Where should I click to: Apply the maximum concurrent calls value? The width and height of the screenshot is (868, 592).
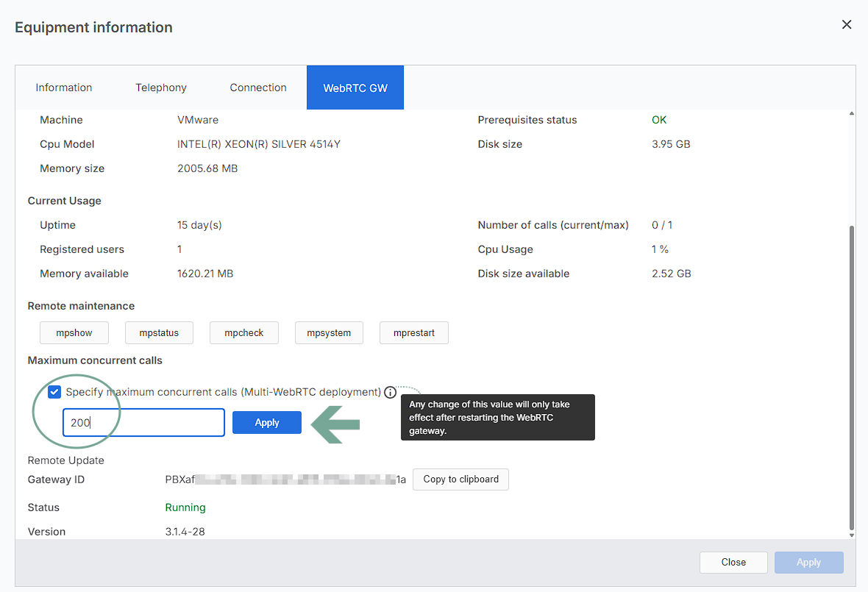coord(267,423)
